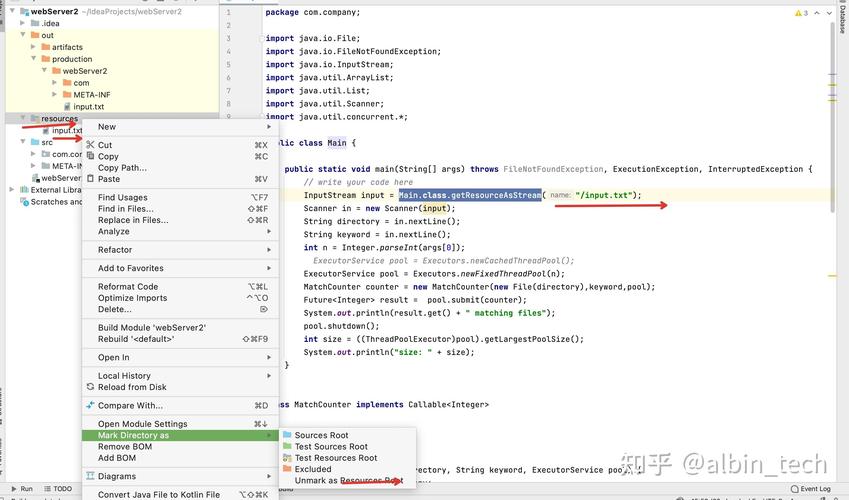Click the Scratches and Consoles icon
The image size is (849, 500).
[24, 202]
